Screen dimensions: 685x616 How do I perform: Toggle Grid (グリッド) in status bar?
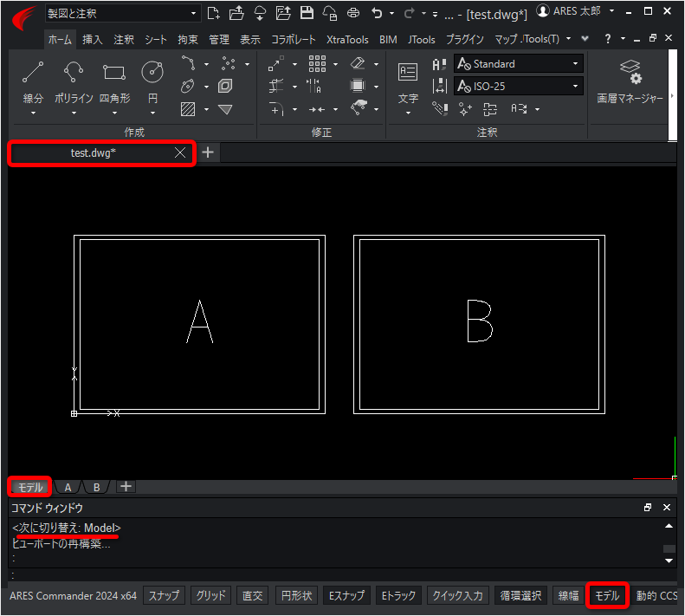tap(210, 596)
